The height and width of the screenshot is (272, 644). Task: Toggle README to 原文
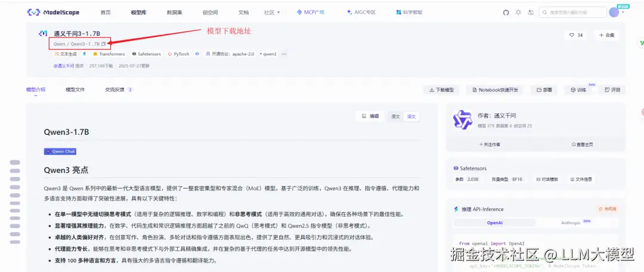coord(395,117)
